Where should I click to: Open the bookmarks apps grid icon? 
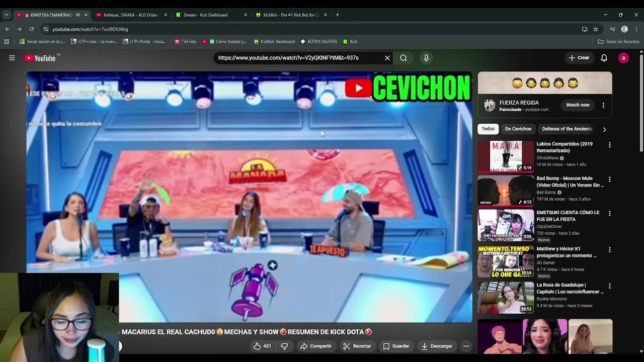click(7, 42)
